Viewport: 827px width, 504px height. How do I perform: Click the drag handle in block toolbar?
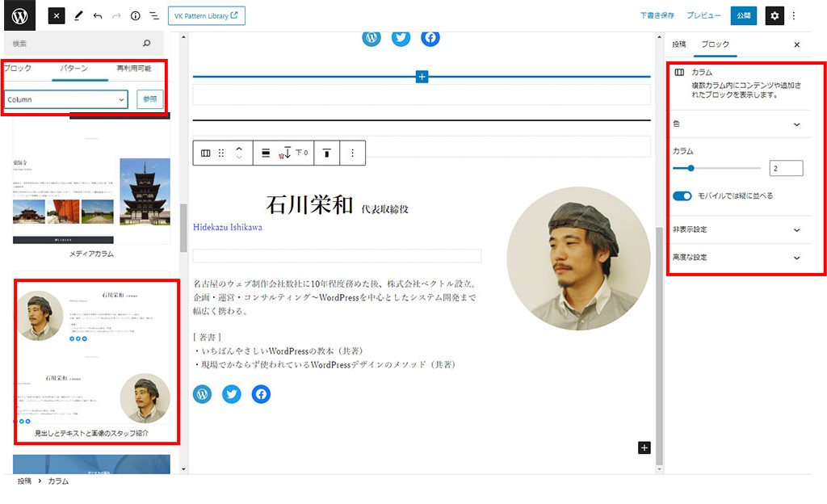click(221, 153)
